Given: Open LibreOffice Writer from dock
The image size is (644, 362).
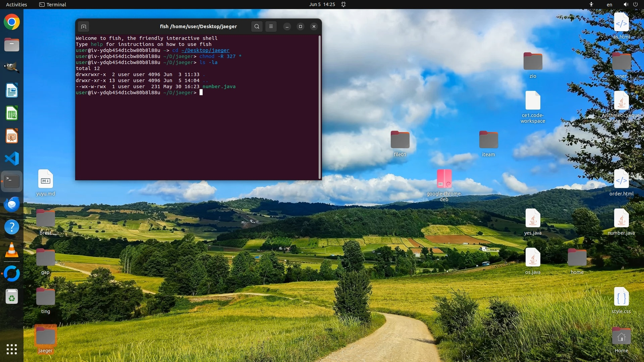Looking at the screenshot, I should click(12, 90).
